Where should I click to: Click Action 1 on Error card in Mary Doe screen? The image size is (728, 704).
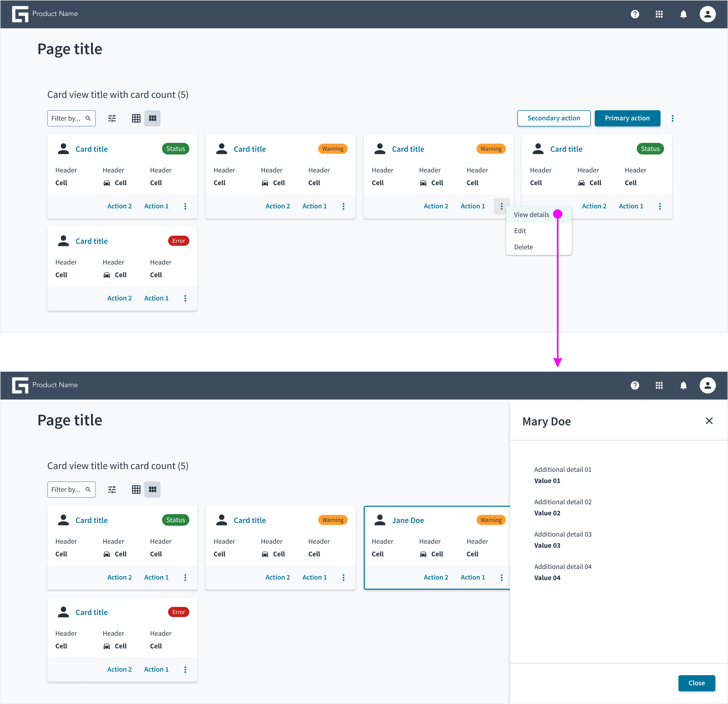(156, 669)
